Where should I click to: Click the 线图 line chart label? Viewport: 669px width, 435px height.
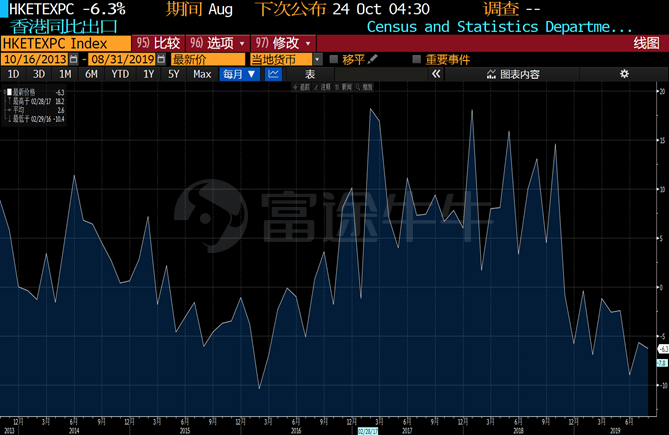[x=646, y=44]
